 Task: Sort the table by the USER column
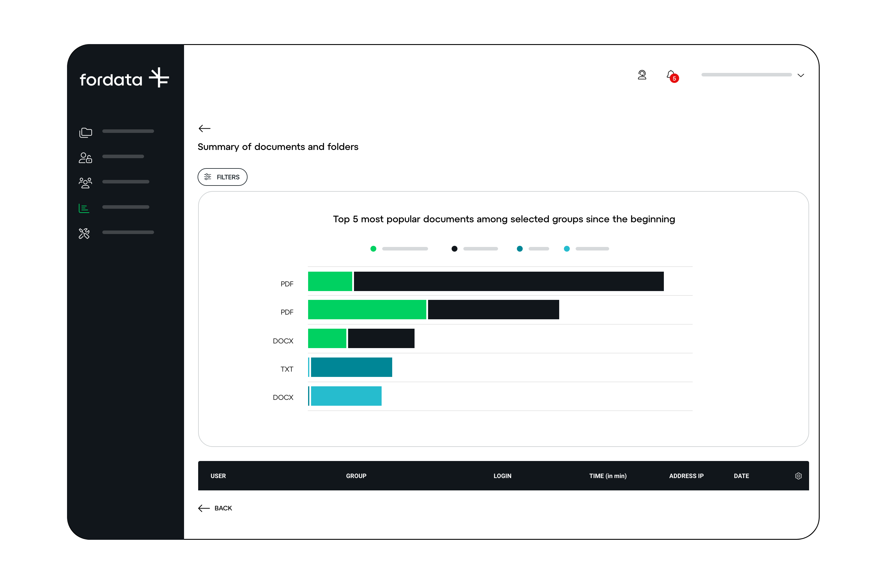point(218,475)
